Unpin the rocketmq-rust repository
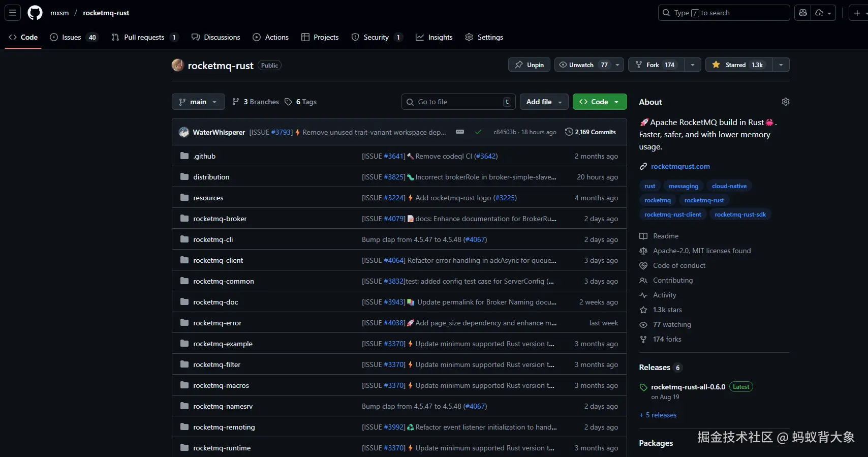Screen dimensions: 868x457 pos(529,65)
